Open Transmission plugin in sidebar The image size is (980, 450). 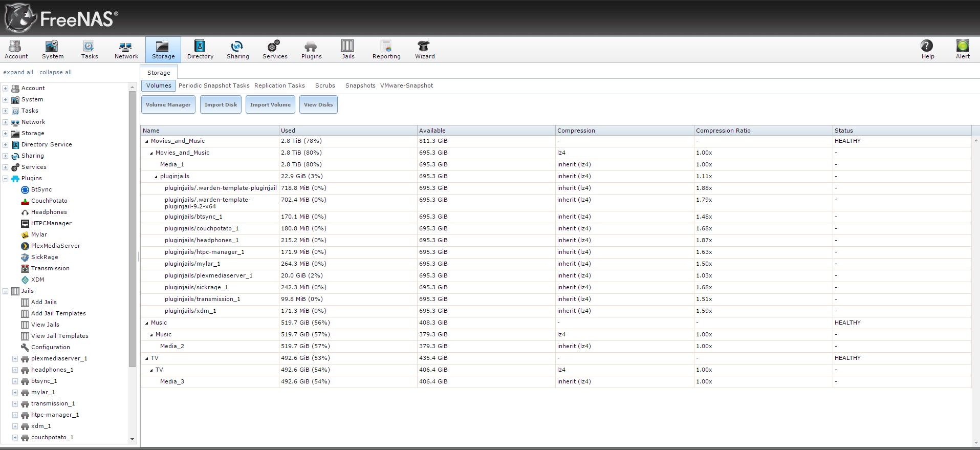(x=45, y=268)
